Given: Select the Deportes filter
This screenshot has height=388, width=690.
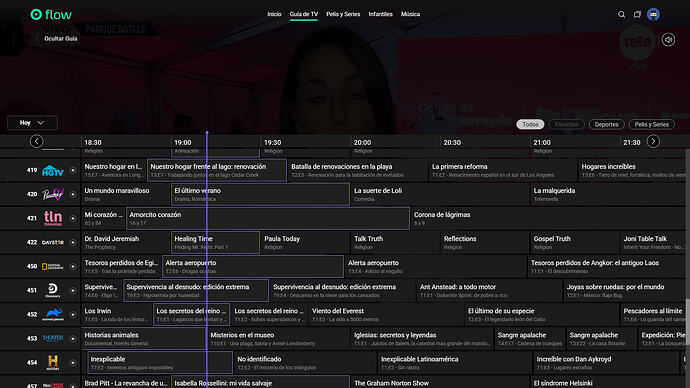Looking at the screenshot, I should [606, 124].
